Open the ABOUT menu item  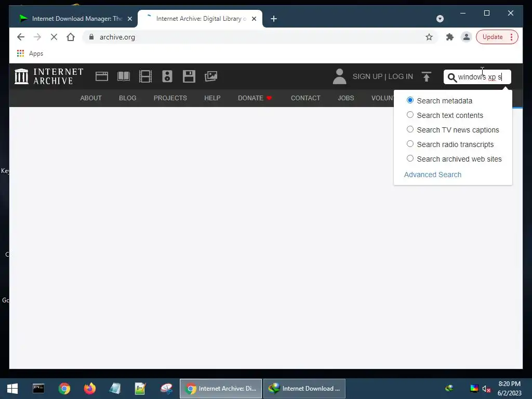pyautogui.click(x=91, y=98)
